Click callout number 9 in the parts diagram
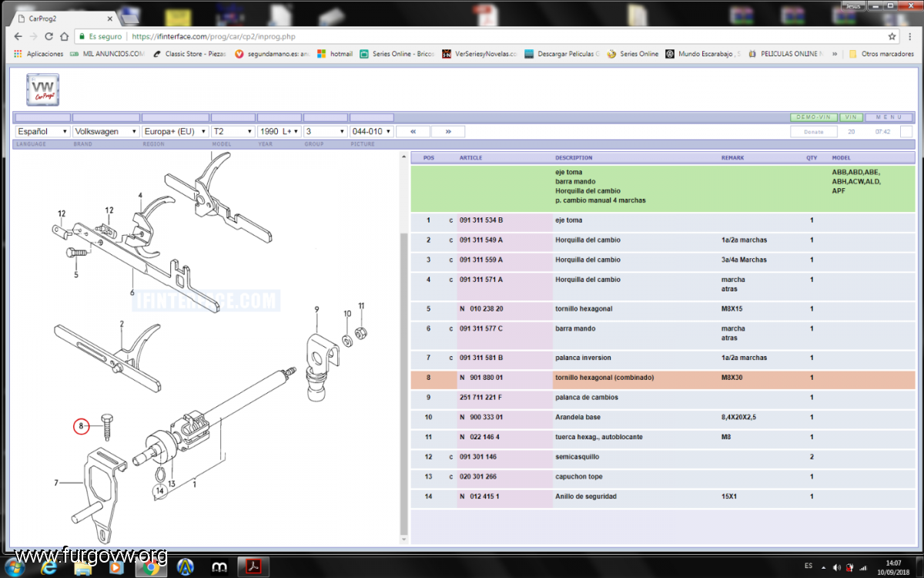Screen dimensions: 924x578 (316, 311)
